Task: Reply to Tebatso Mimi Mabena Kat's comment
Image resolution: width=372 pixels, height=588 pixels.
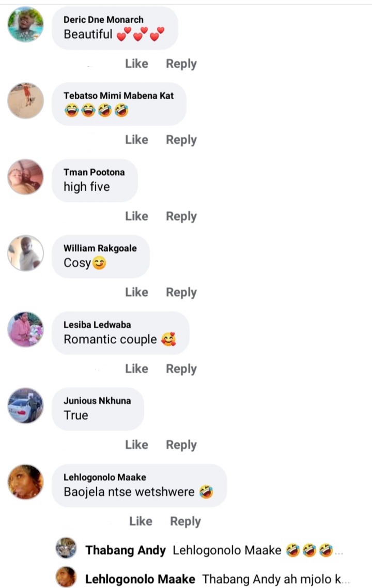Action: tap(181, 140)
